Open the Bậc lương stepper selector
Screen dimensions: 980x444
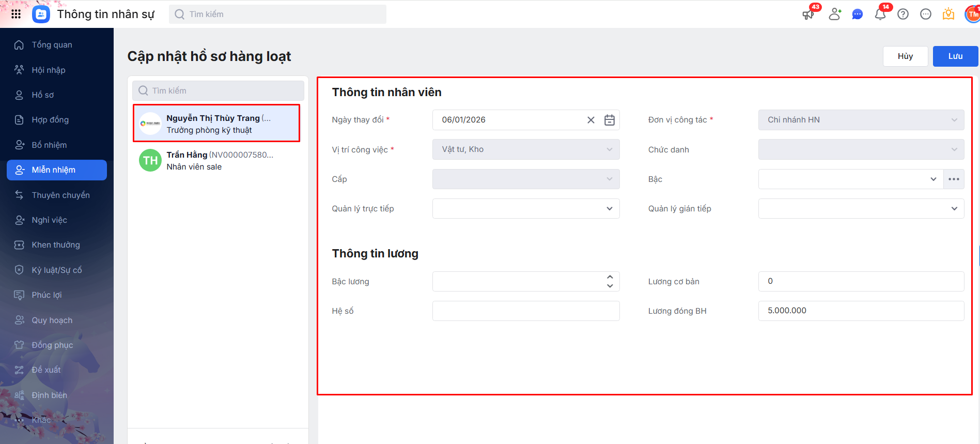click(x=610, y=281)
